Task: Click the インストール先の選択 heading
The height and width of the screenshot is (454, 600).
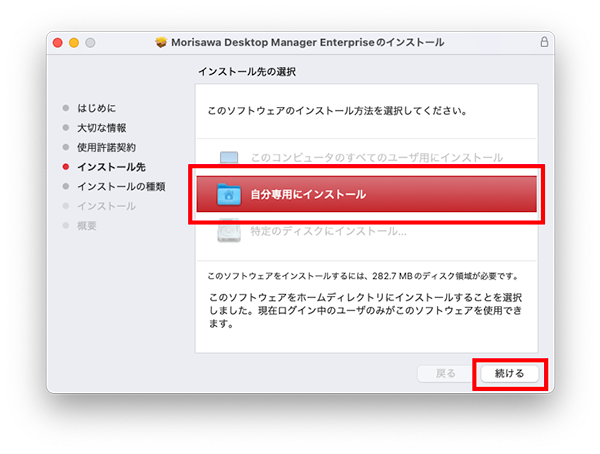Action: coord(247,72)
